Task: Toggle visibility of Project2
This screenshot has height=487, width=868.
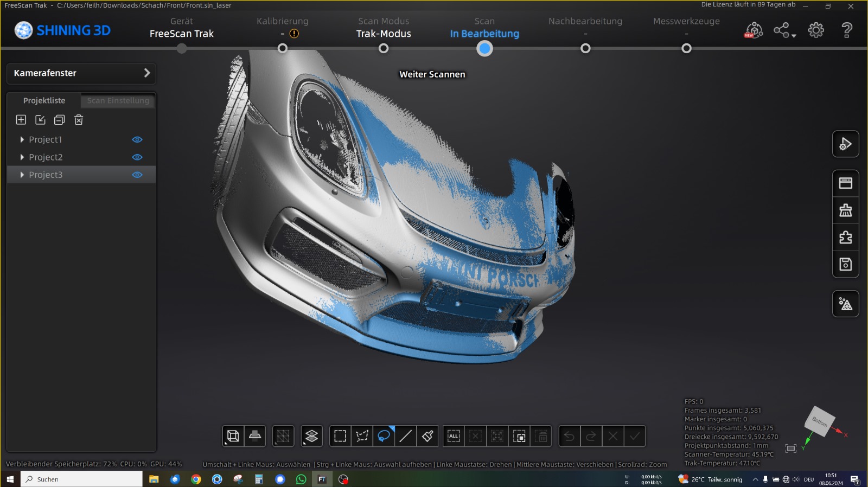Action: [x=137, y=157]
